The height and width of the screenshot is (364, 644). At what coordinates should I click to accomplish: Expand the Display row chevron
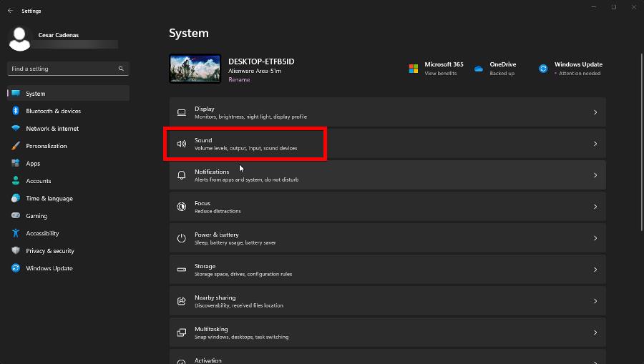tap(595, 112)
